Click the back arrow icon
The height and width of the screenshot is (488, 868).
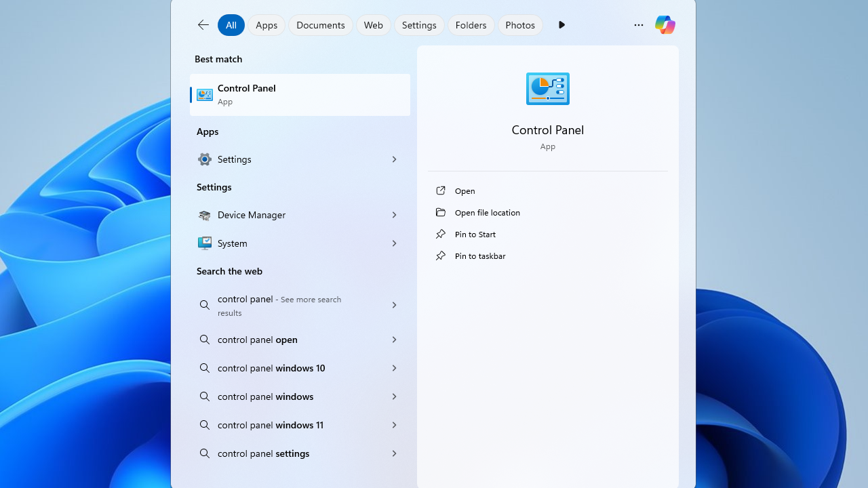click(x=203, y=25)
